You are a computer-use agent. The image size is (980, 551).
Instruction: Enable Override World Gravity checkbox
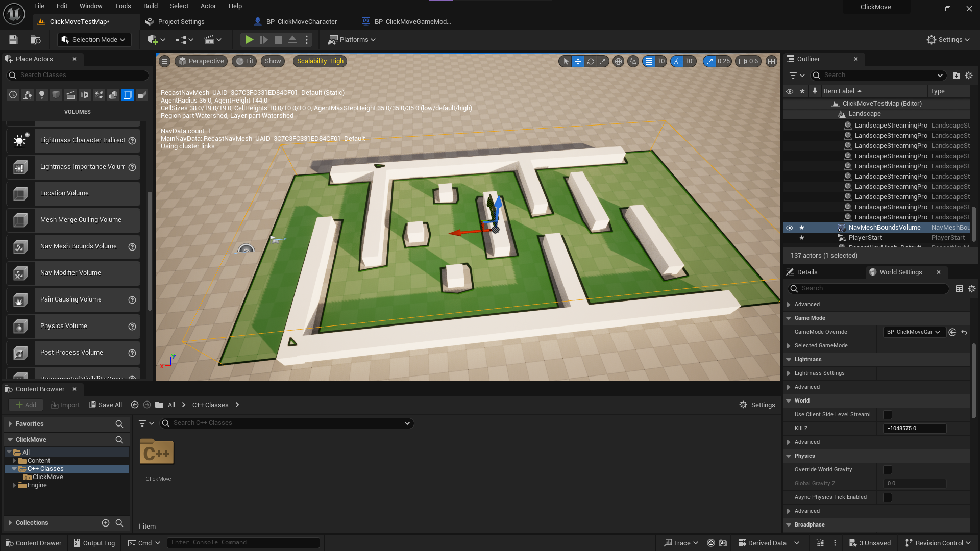(x=888, y=470)
